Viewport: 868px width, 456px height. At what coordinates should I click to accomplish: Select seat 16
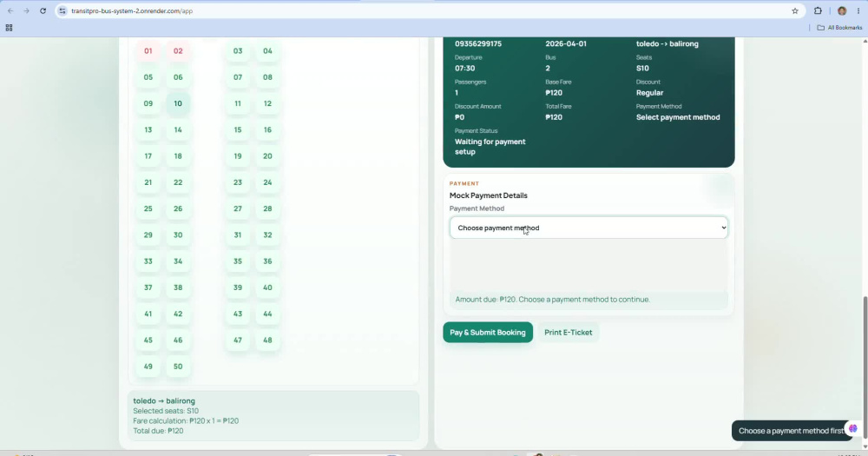pyautogui.click(x=267, y=129)
